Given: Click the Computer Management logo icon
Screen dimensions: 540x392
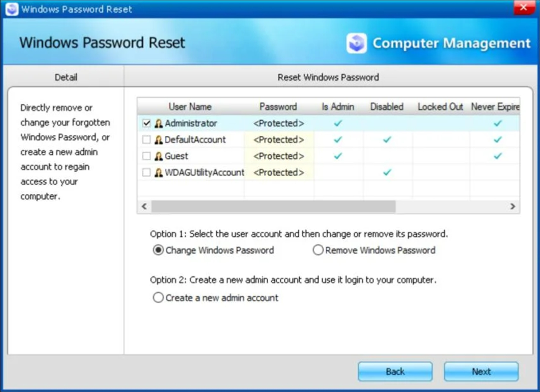Looking at the screenshot, I should [357, 43].
